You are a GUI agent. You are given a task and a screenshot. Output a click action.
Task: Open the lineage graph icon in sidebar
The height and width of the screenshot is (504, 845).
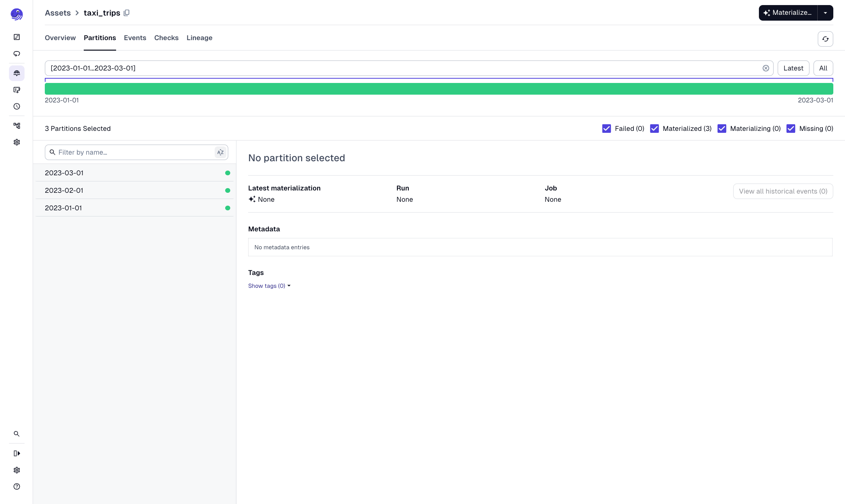coord(17,125)
